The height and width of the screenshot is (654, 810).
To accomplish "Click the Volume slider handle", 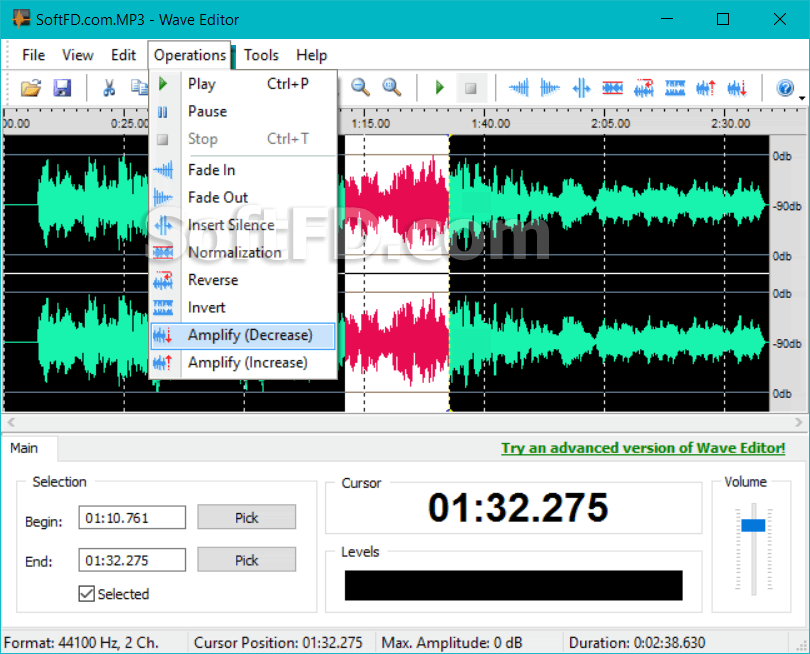I will point(753,525).
